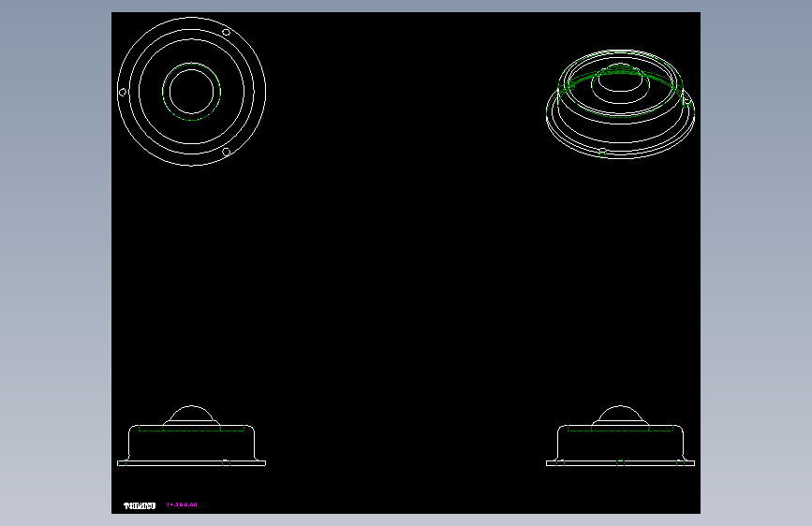Screen dimensions: 812x526
Task: Pick the innermost circle in top view
Action: coord(192,92)
